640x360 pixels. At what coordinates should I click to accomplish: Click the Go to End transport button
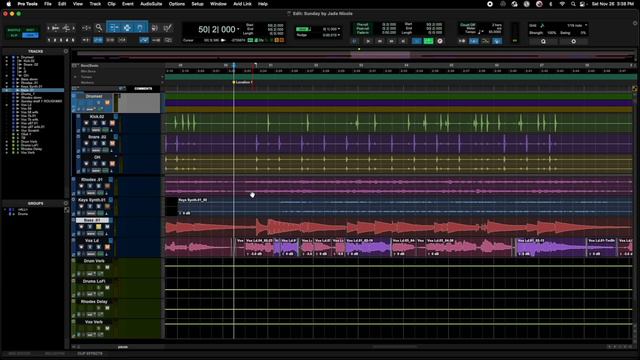[403, 41]
